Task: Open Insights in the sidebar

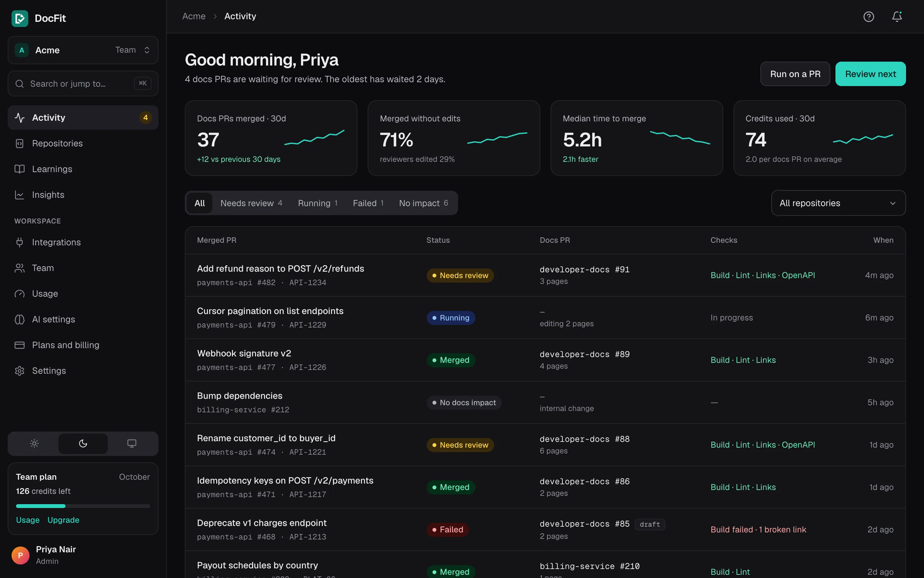Action: (x=83, y=195)
